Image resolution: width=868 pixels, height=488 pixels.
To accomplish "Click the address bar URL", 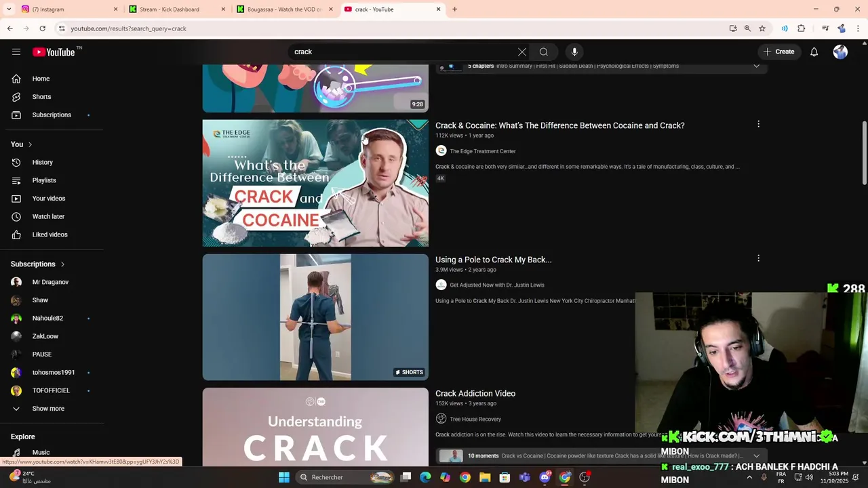I will click(x=127, y=28).
